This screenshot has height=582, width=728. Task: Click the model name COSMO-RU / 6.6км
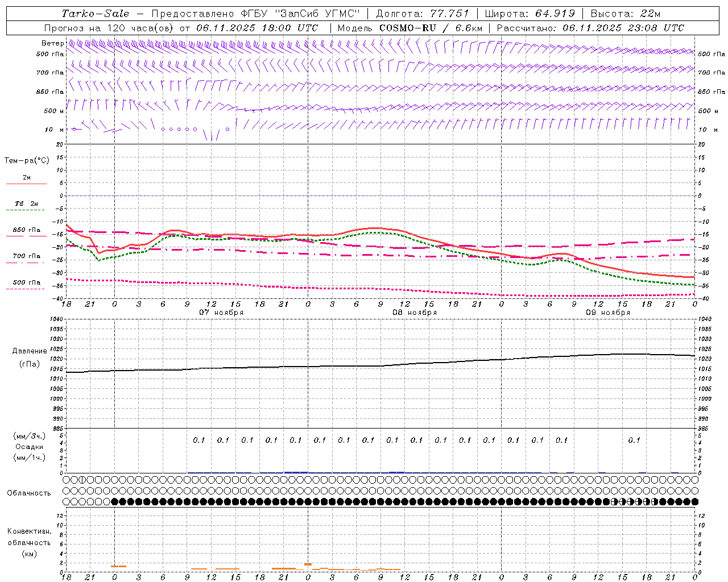click(431, 28)
